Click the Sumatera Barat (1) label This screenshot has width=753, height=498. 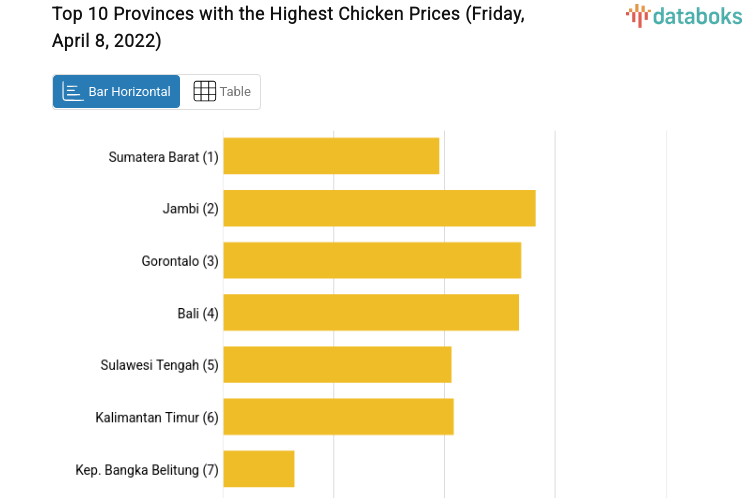point(163,157)
